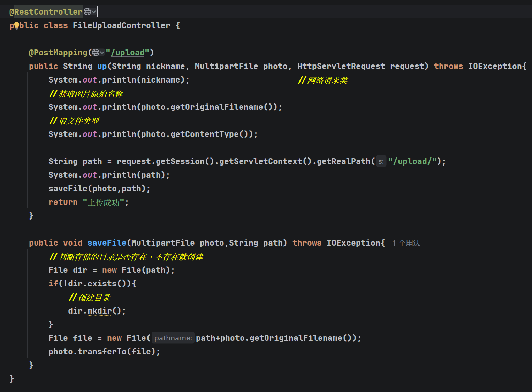Click the HttpServletRequest parameter type

341,66
